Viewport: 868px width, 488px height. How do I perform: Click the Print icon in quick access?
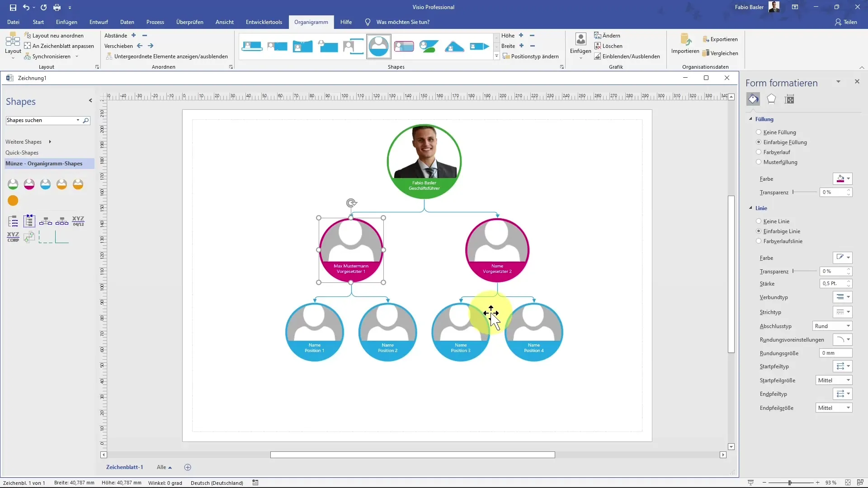coord(57,7)
